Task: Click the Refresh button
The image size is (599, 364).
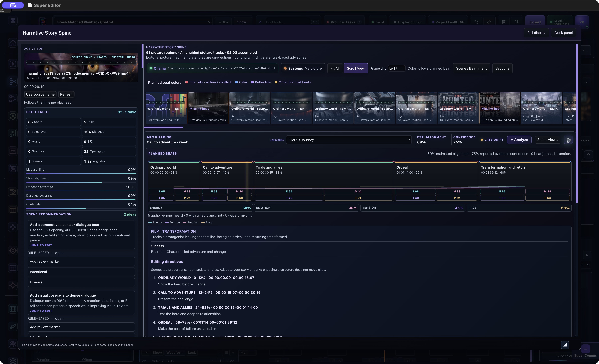Action: [x=66, y=94]
